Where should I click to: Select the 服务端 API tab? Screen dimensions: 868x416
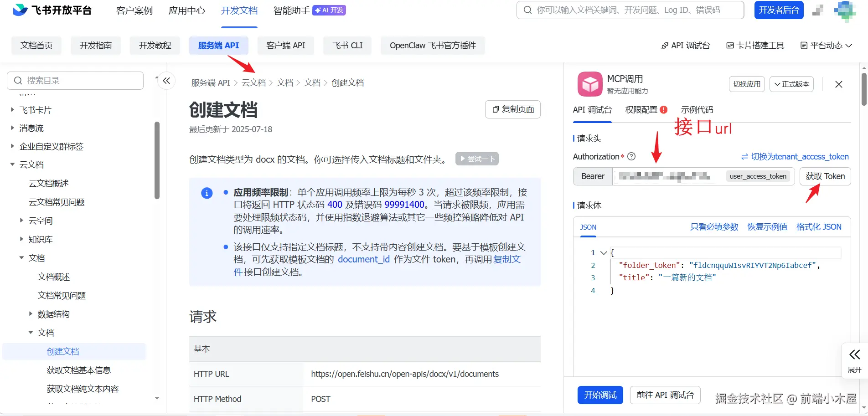click(219, 46)
